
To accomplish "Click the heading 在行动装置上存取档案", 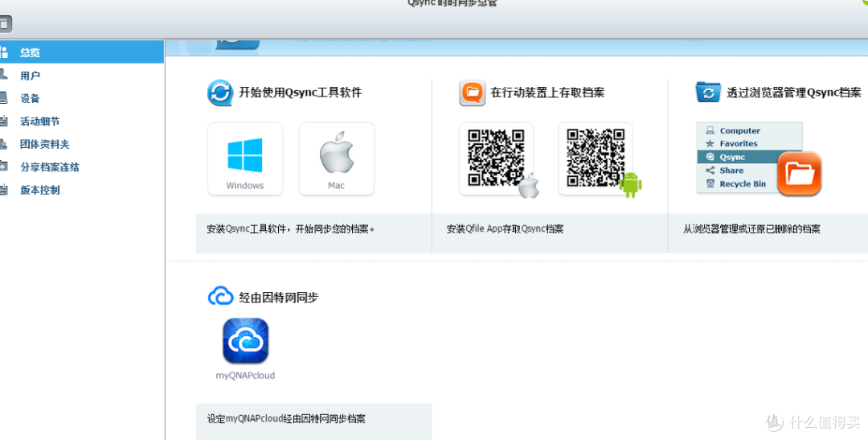I will [547, 93].
